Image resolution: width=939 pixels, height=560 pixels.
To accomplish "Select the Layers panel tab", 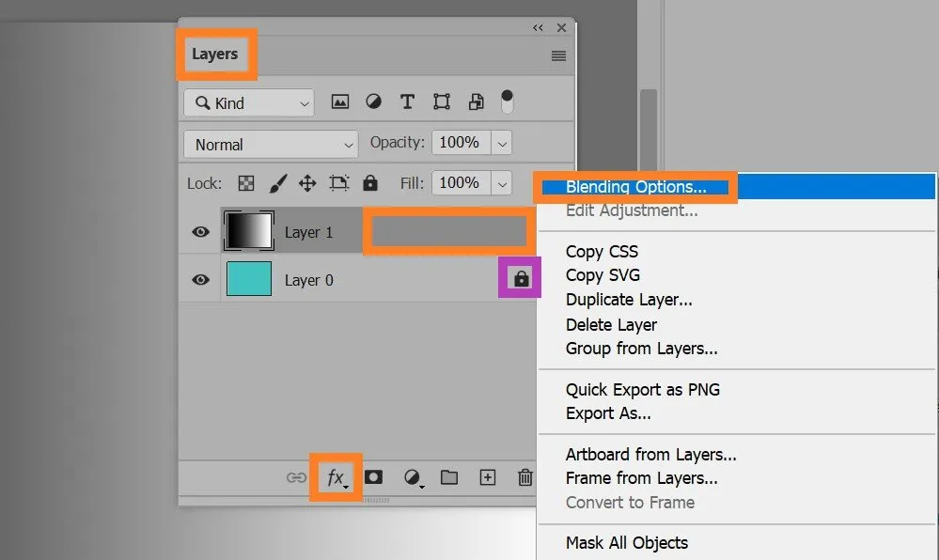I will [x=215, y=54].
